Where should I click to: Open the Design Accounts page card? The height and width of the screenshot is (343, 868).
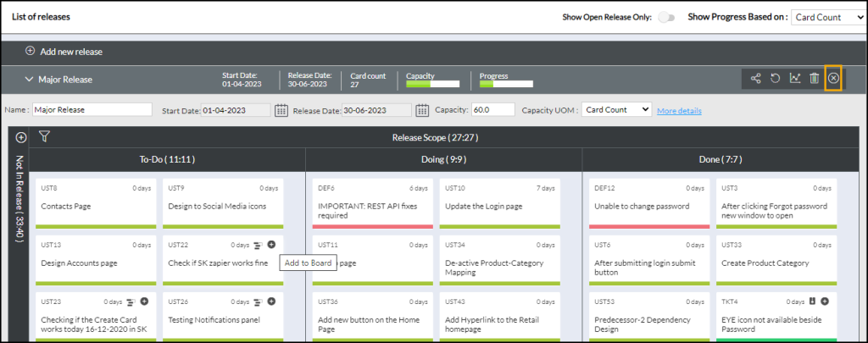[x=96, y=260]
